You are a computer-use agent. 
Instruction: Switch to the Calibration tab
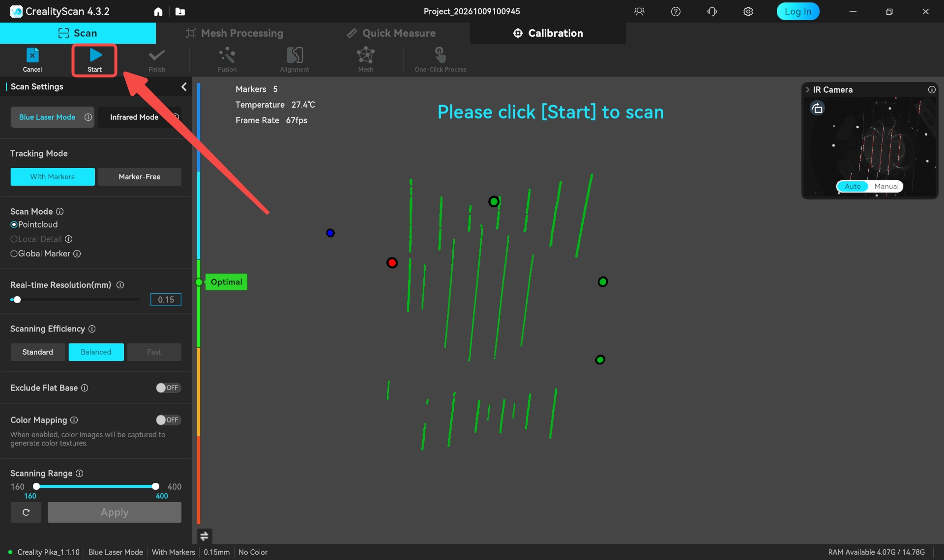point(548,33)
